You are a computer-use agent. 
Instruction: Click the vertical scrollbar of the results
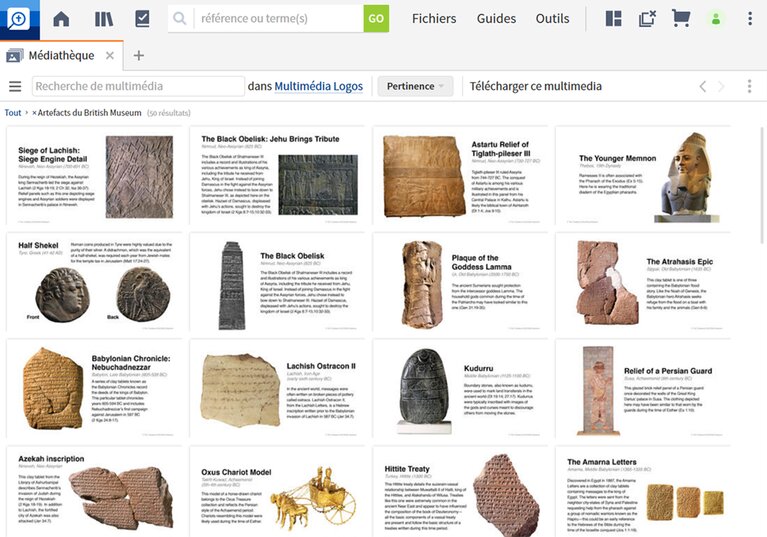pyautogui.click(x=763, y=185)
